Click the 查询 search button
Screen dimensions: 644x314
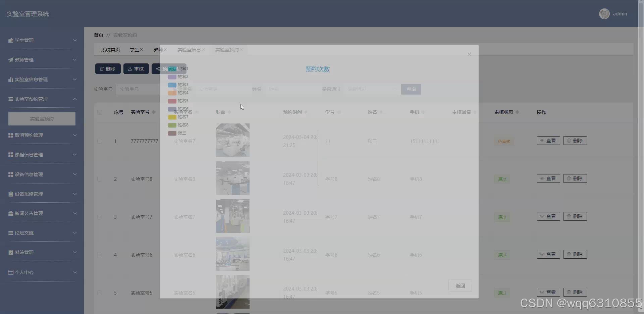point(411,89)
